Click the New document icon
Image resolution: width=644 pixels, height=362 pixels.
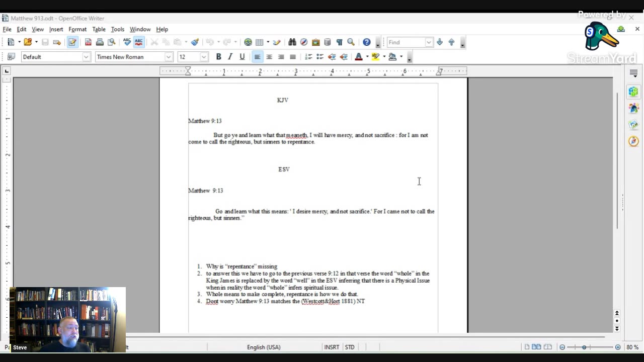click(x=11, y=42)
